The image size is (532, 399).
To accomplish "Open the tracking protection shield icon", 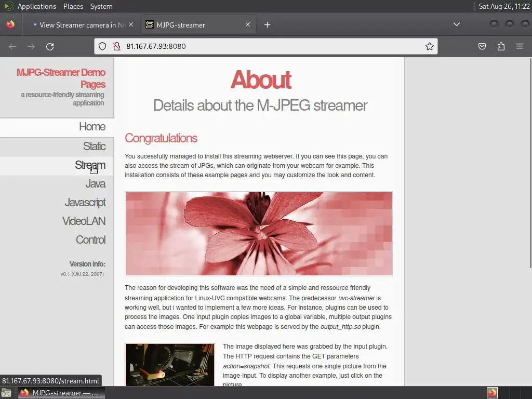I will coord(102,46).
